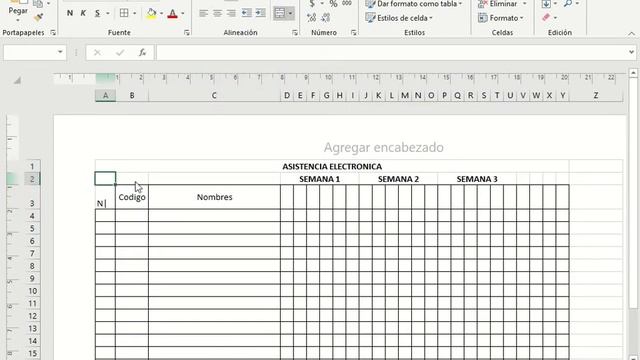Open the merge cells dropdown arrow
Image resolution: width=640 pixels, height=360 pixels.
click(x=290, y=13)
